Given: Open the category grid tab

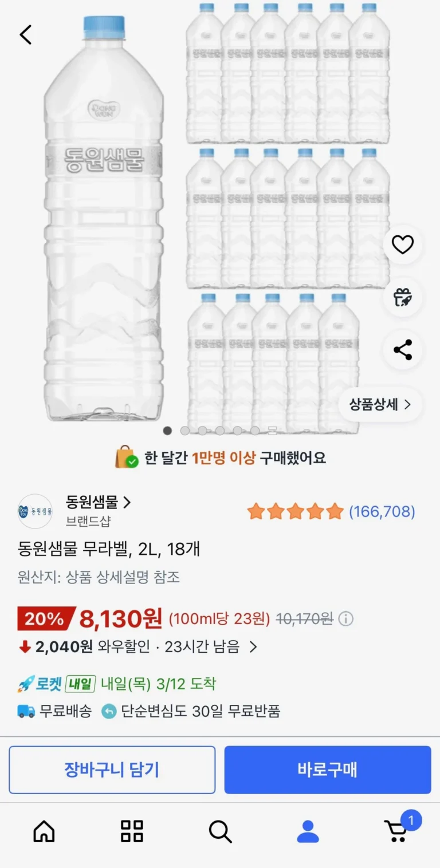Looking at the screenshot, I should [132, 831].
